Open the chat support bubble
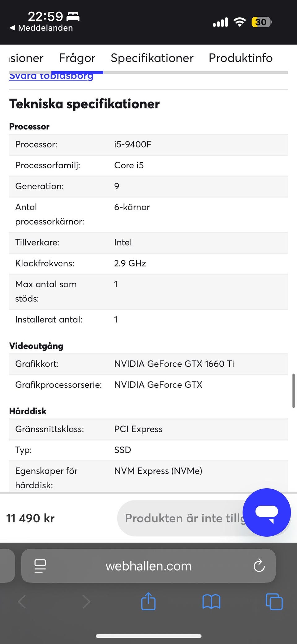This screenshot has height=644, width=297. tap(266, 512)
